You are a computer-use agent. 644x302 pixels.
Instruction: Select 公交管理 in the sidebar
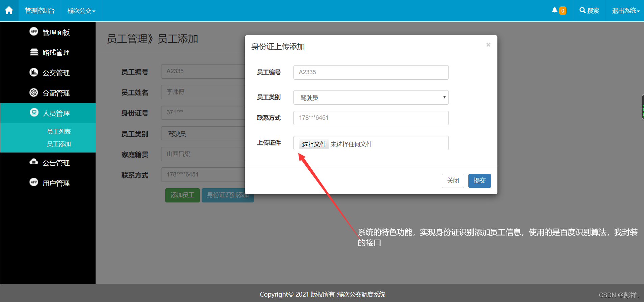48,73
